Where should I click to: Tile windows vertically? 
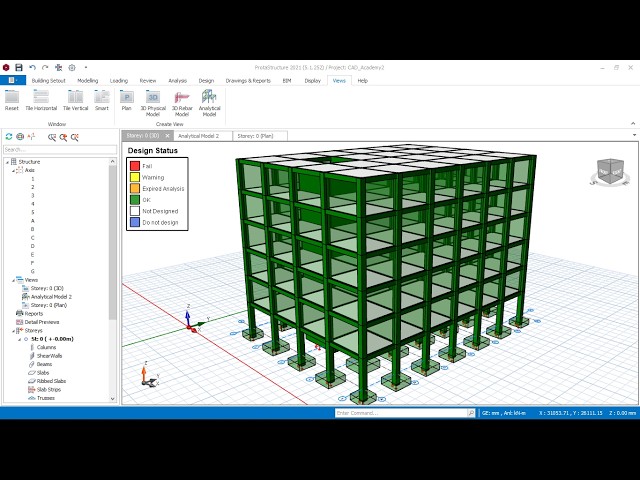click(x=76, y=100)
